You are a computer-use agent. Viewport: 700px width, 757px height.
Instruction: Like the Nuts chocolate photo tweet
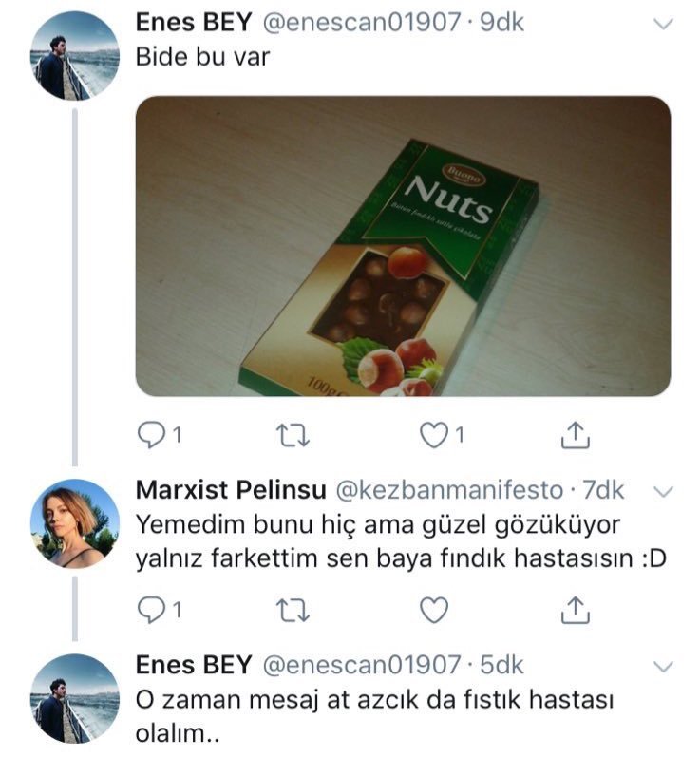[434, 435]
